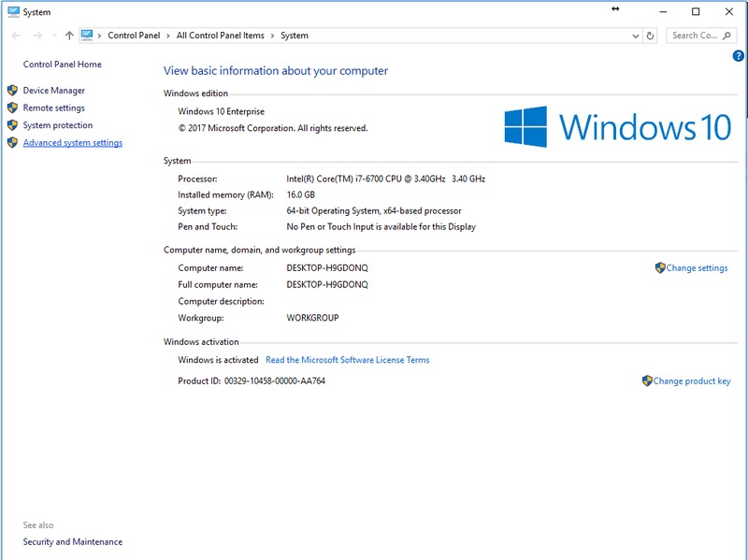
Task: Click the Back navigation arrow
Action: click(x=16, y=36)
